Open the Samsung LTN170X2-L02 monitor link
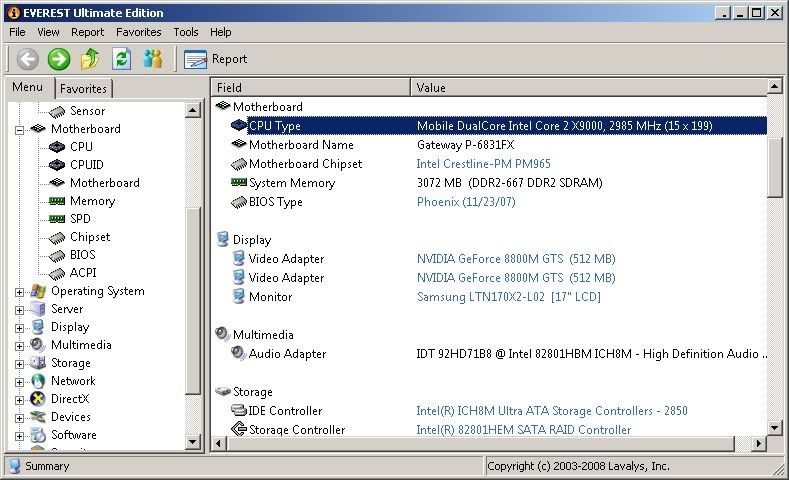Viewport: 789px width, 480px height. (x=509, y=297)
